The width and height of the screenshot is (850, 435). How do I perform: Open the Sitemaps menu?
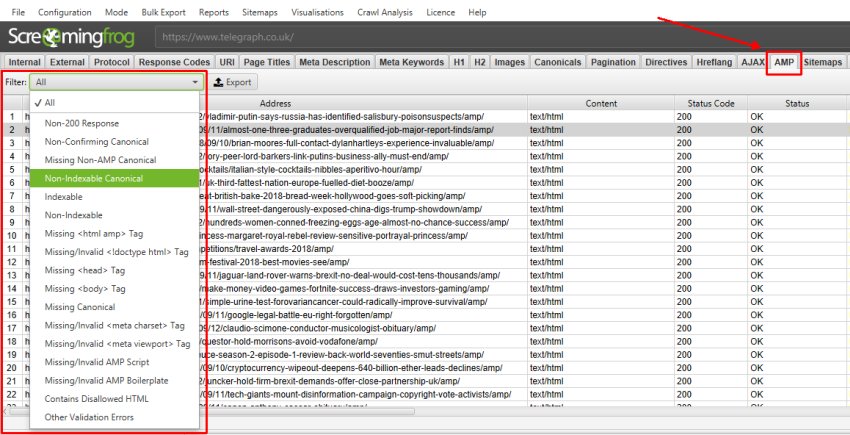tap(260, 12)
